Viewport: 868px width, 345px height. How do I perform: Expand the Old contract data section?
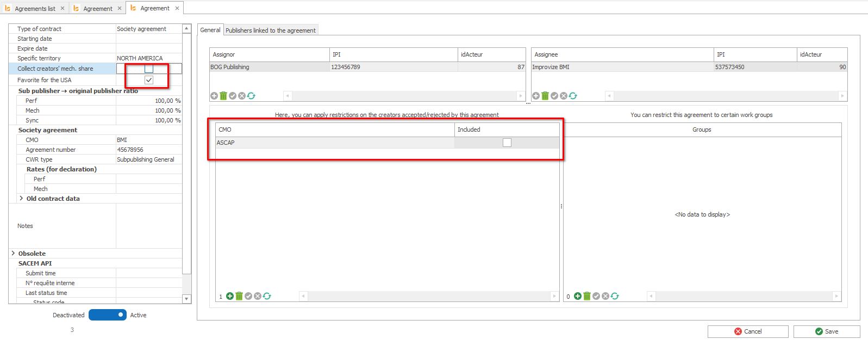[21, 199]
